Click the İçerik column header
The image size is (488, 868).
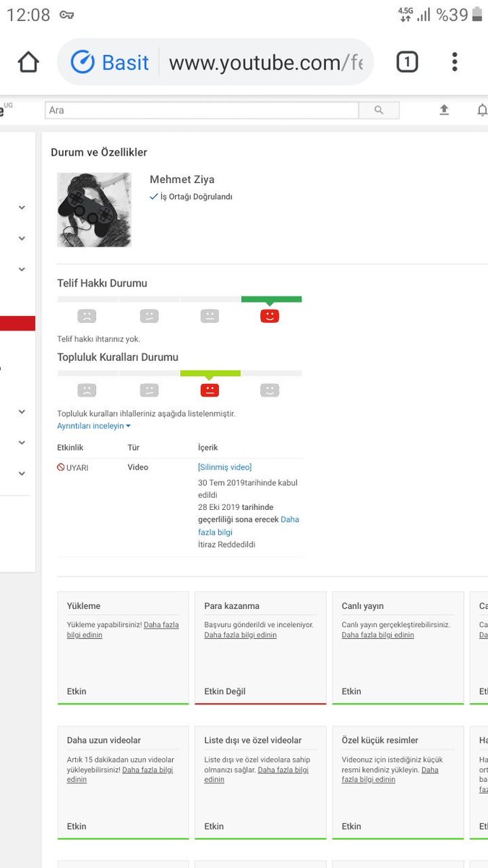pyautogui.click(x=207, y=448)
